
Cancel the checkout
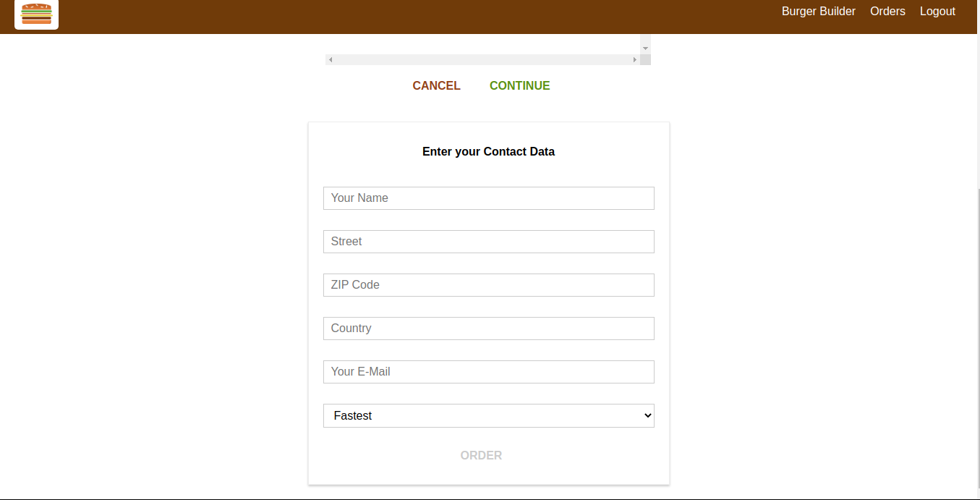pos(436,85)
